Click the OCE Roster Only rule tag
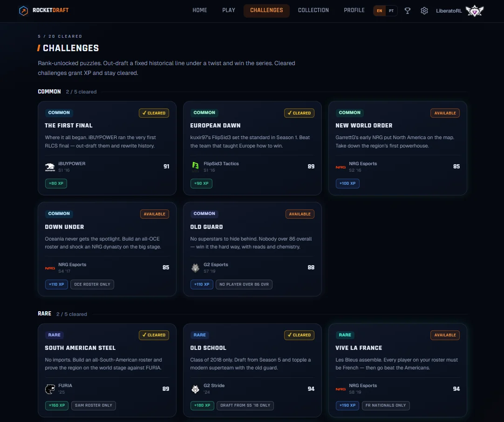This screenshot has width=504, height=422. pyautogui.click(x=92, y=284)
